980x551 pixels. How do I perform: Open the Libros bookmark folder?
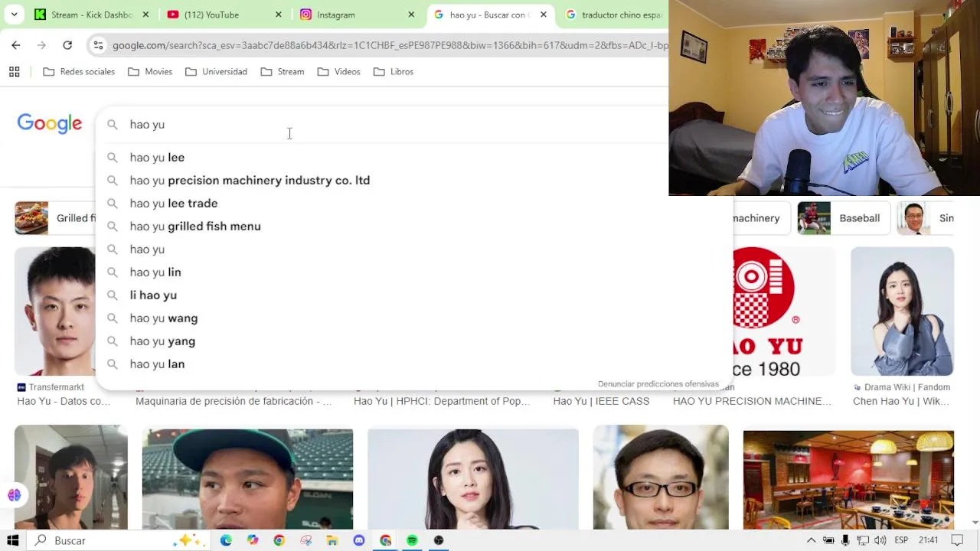point(394,72)
